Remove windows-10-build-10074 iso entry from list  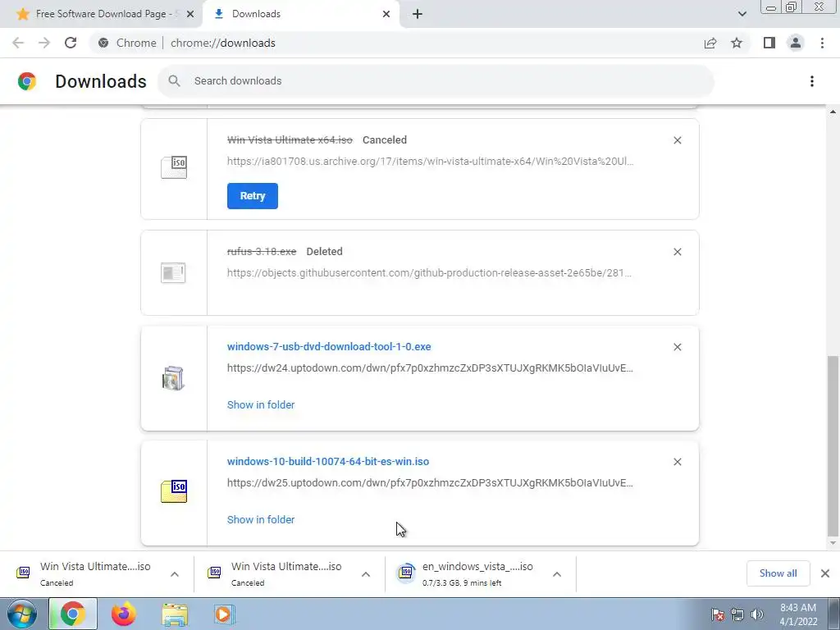click(x=677, y=462)
